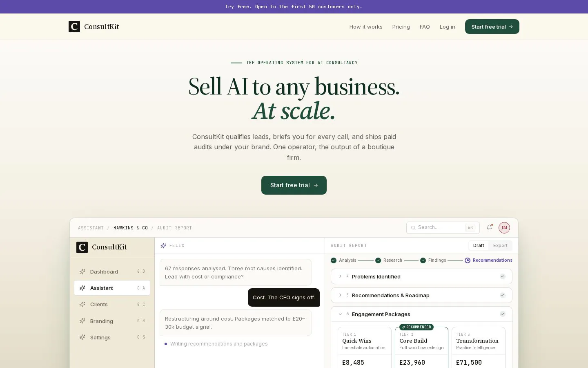Expand the Problems Identified section chevron
The height and width of the screenshot is (368, 588).
point(340,276)
